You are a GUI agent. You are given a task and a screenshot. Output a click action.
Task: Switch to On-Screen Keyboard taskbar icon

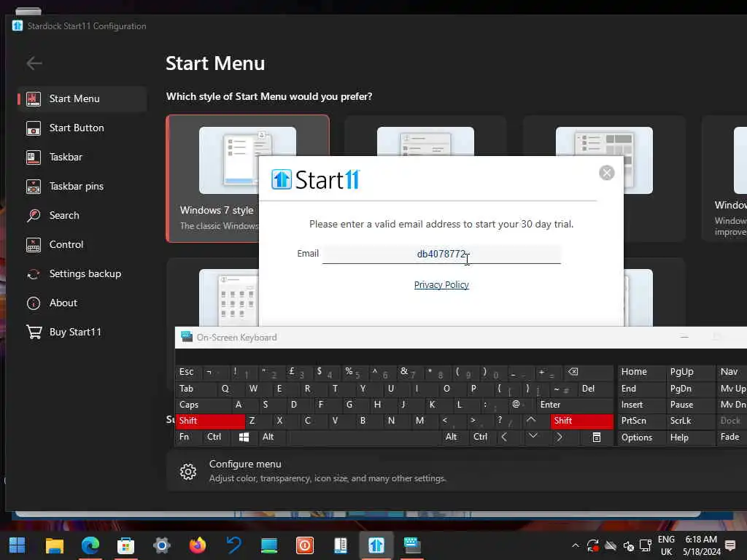(412, 545)
